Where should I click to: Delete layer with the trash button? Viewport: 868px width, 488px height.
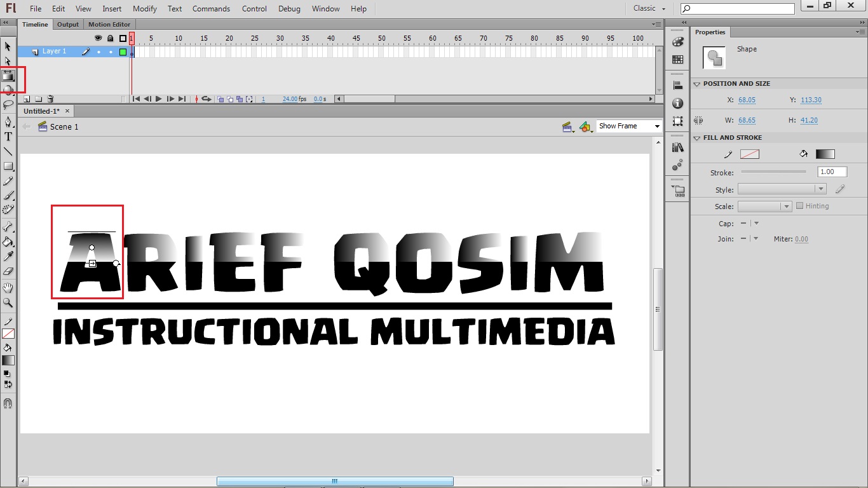[50, 99]
